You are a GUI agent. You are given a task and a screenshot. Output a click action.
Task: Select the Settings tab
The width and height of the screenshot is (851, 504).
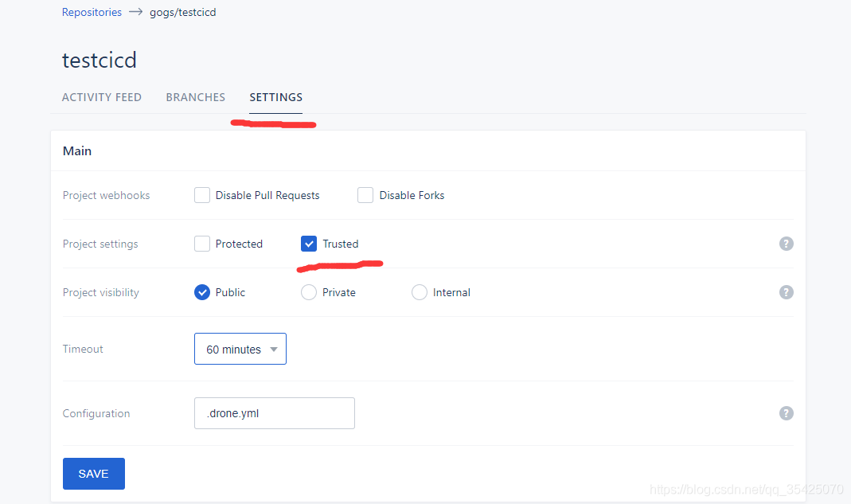tap(275, 97)
